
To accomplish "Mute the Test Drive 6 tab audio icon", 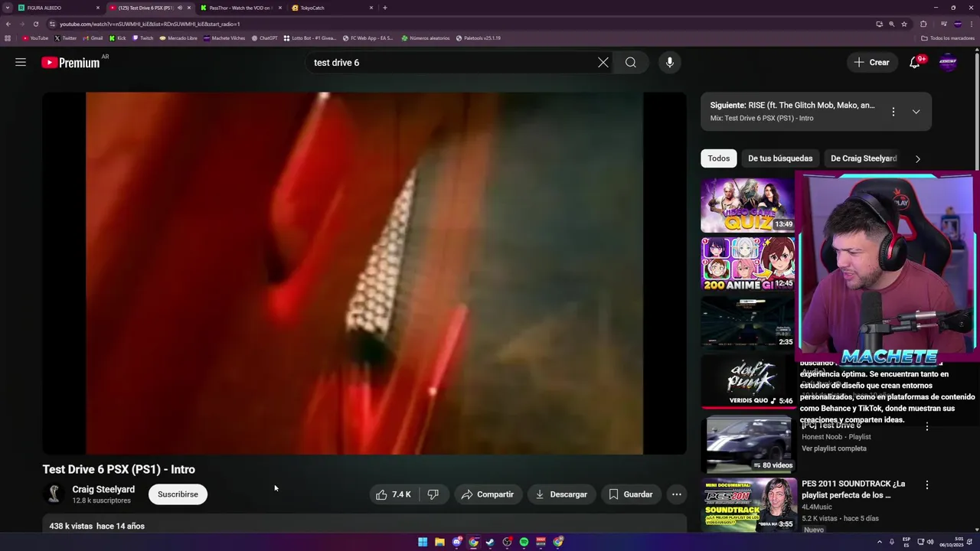I will click(x=180, y=8).
